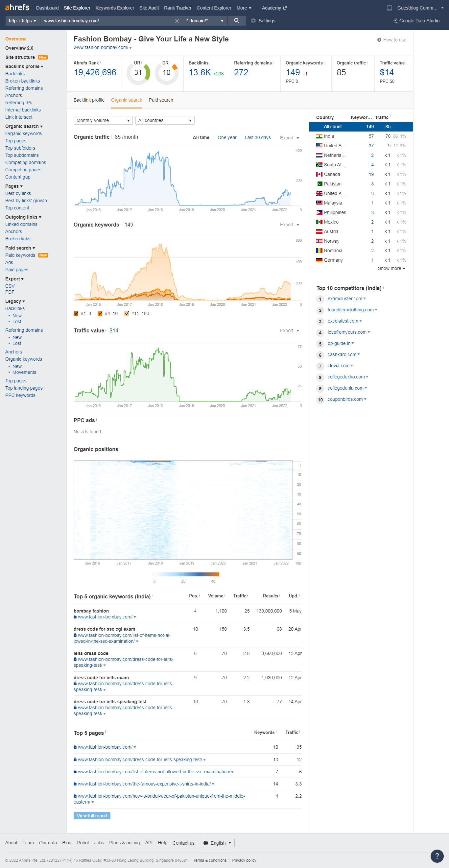449x868 pixels.
Task: Click the UR 31 gauge
Action: coord(138,72)
